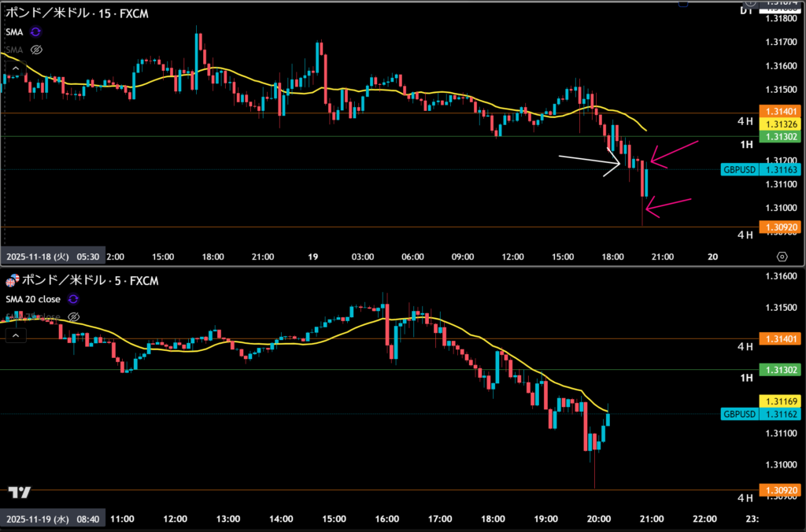Screen dimensions: 806x532
Task: Select the upper pink arrow drawing
Action: click(x=674, y=154)
